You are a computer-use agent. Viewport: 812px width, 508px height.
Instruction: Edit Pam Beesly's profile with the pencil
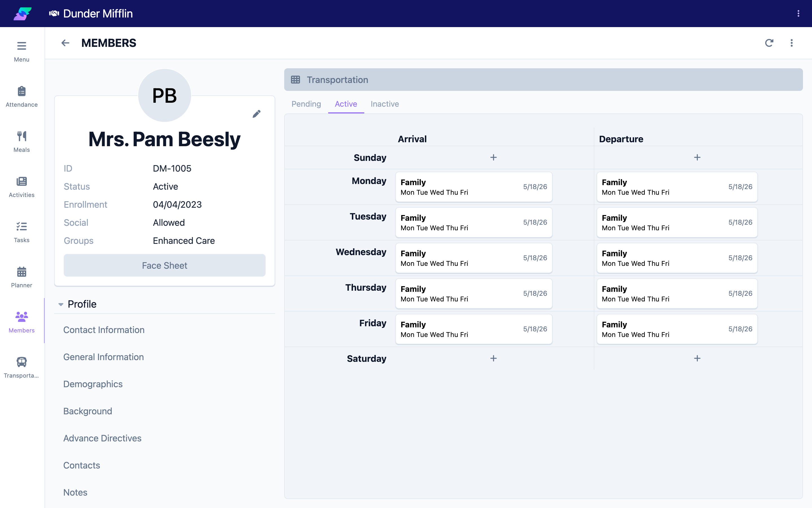coord(256,114)
